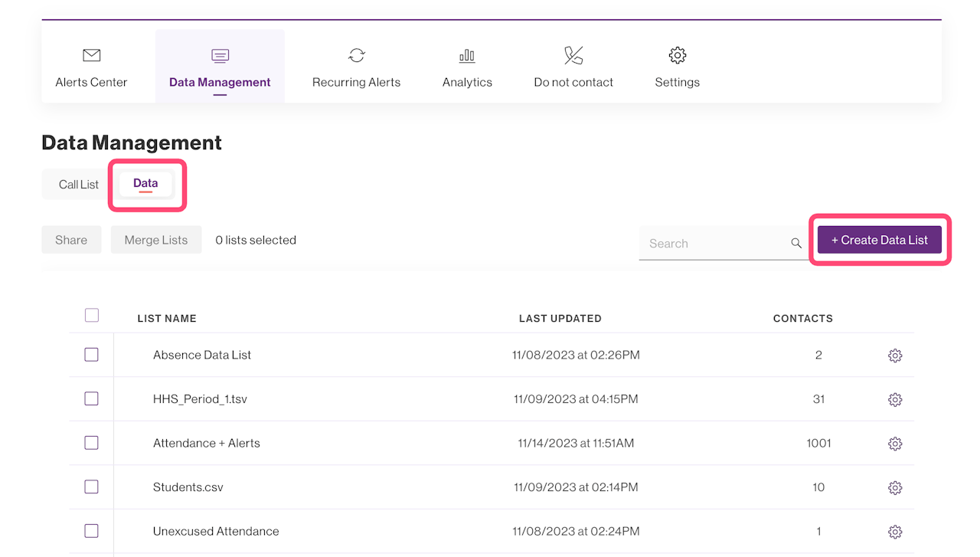This screenshot has width=980, height=557.
Task: Open Do not contact phone icon
Action: click(x=573, y=55)
